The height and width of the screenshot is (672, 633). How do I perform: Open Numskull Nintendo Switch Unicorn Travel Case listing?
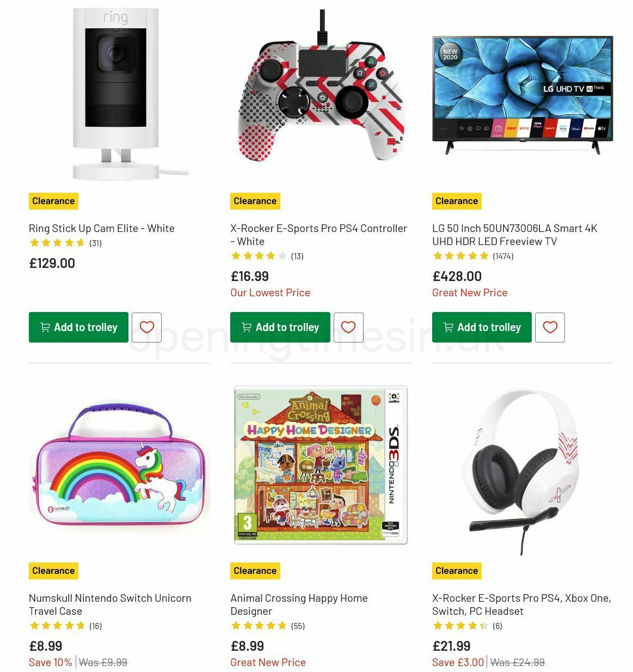[x=110, y=604]
